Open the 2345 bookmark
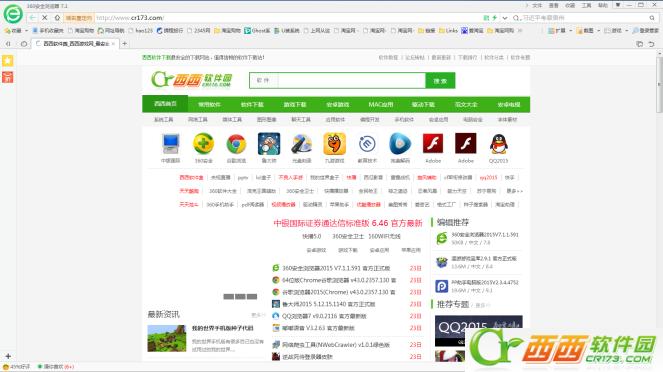Image resolution: width=663 pixels, height=372 pixels. (199, 30)
